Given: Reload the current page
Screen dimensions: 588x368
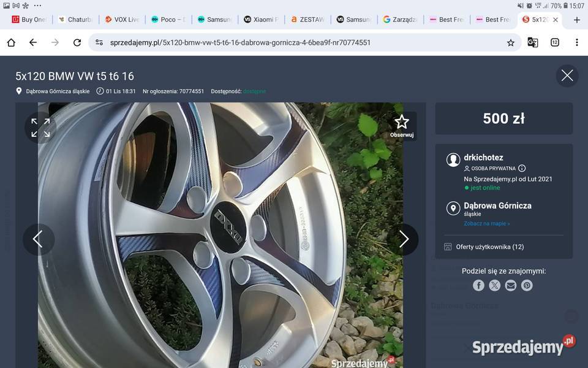Looking at the screenshot, I should click(x=76, y=42).
